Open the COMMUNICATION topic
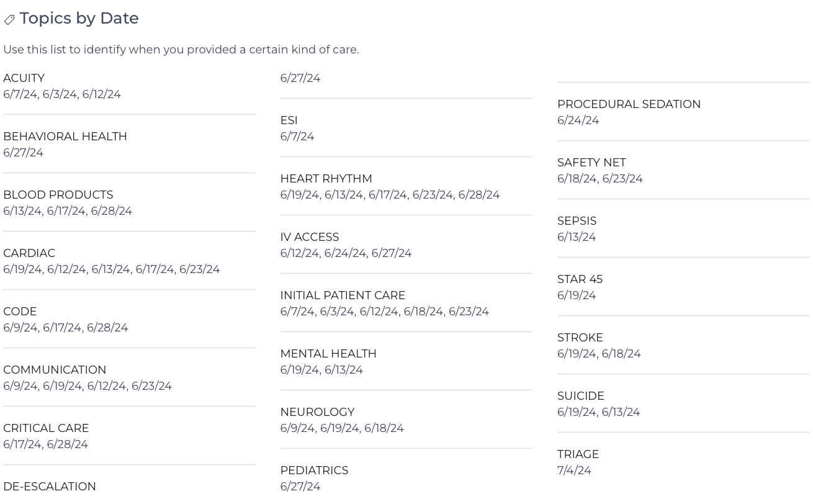The height and width of the screenshot is (504, 813). 55,370
